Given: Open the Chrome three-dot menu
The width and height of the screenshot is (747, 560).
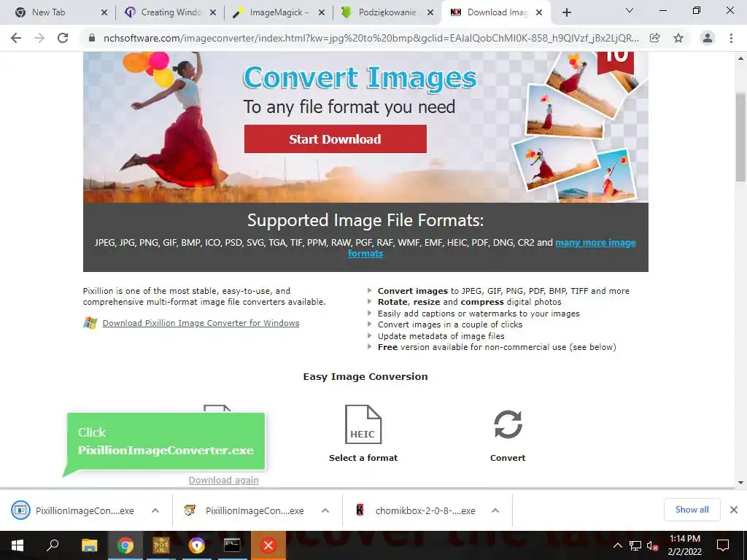Looking at the screenshot, I should pyautogui.click(x=731, y=38).
